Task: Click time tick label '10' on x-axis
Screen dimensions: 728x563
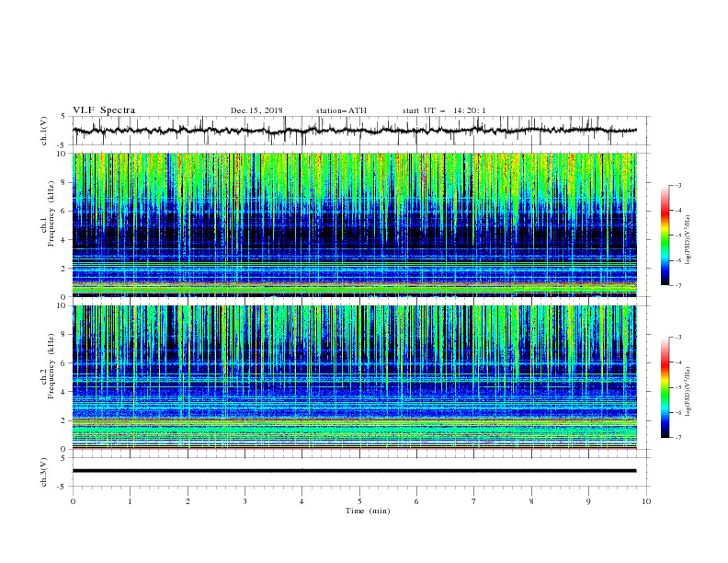Action: click(x=646, y=501)
